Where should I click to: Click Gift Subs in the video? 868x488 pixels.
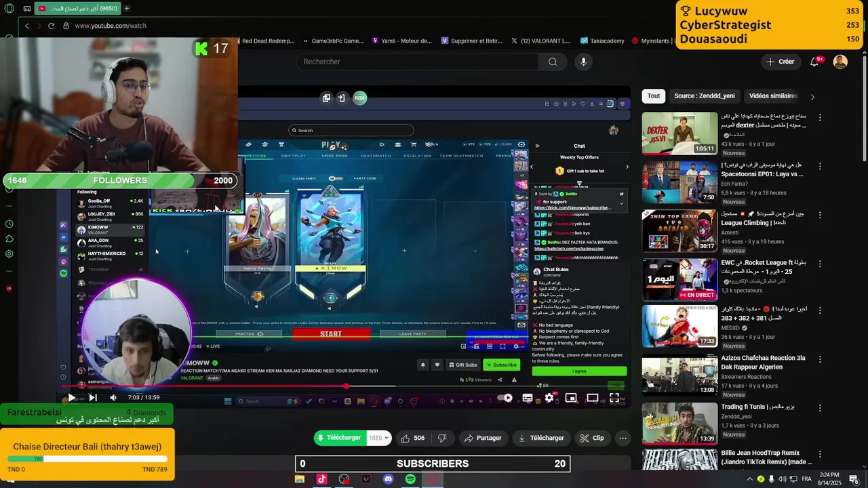[462, 365]
